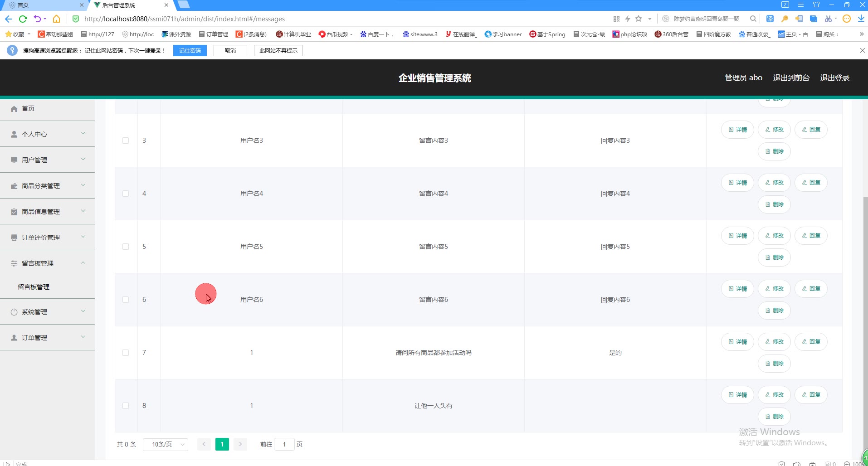Tick the checkbox for row 4
This screenshot has width=868, height=466.
pyautogui.click(x=126, y=194)
